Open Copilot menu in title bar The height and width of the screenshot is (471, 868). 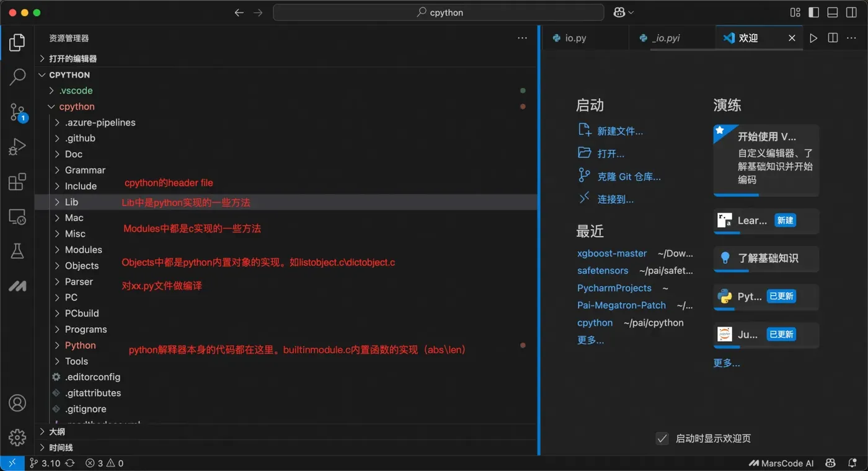(623, 12)
